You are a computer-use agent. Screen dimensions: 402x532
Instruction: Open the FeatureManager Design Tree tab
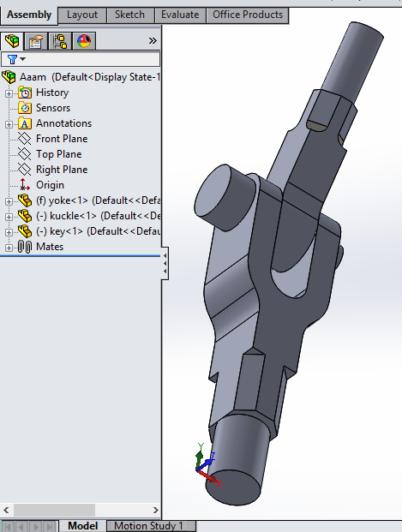point(12,41)
